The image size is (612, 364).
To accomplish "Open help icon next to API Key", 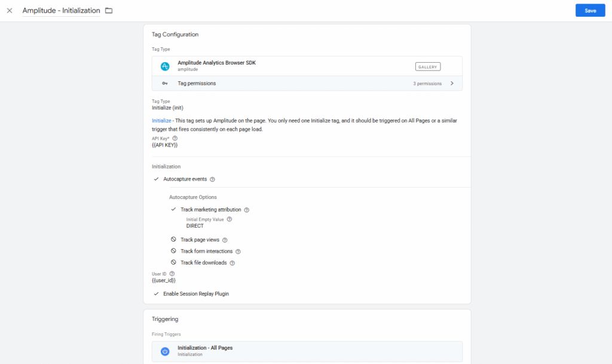I will pos(175,138).
